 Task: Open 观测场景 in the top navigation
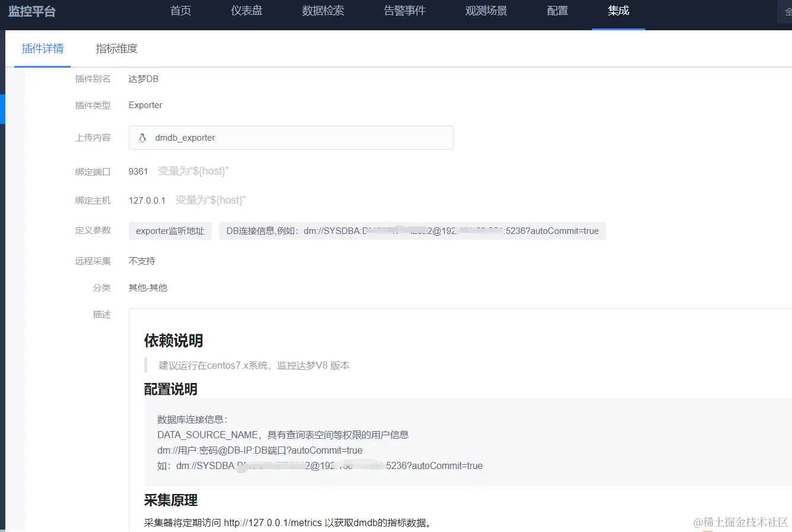[486, 11]
